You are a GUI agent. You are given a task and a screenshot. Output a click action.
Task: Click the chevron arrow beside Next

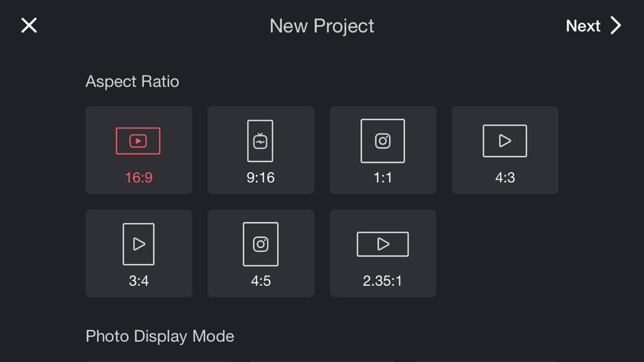616,25
